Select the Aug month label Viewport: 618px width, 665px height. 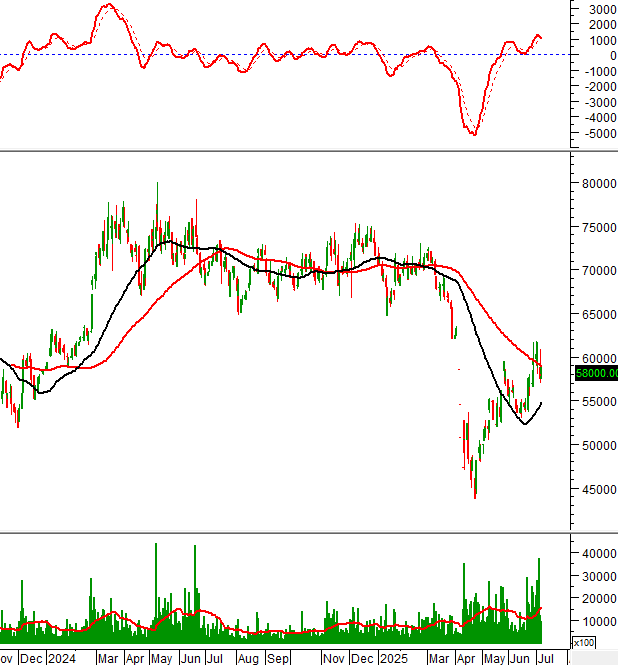248,659
